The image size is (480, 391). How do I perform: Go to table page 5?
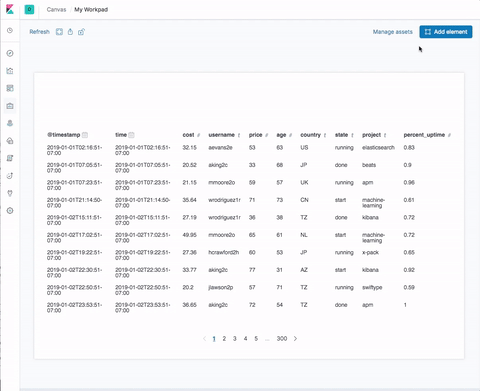[x=256, y=339]
